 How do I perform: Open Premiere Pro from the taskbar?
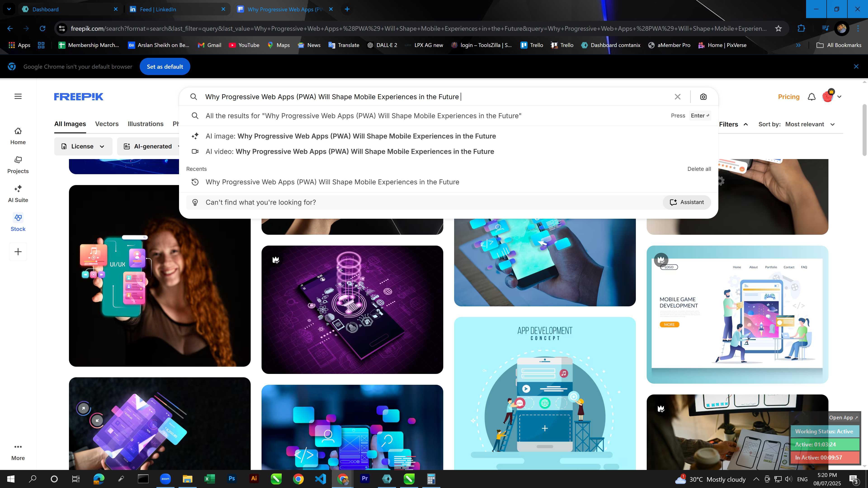[365, 479]
